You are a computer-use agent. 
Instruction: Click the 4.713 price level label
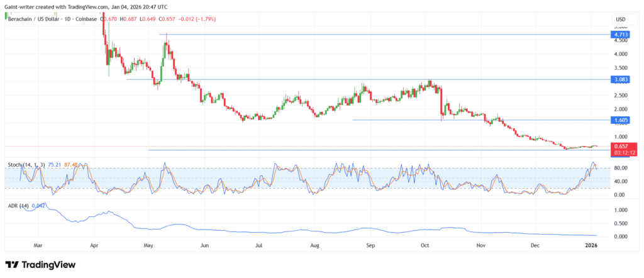[x=619, y=35]
